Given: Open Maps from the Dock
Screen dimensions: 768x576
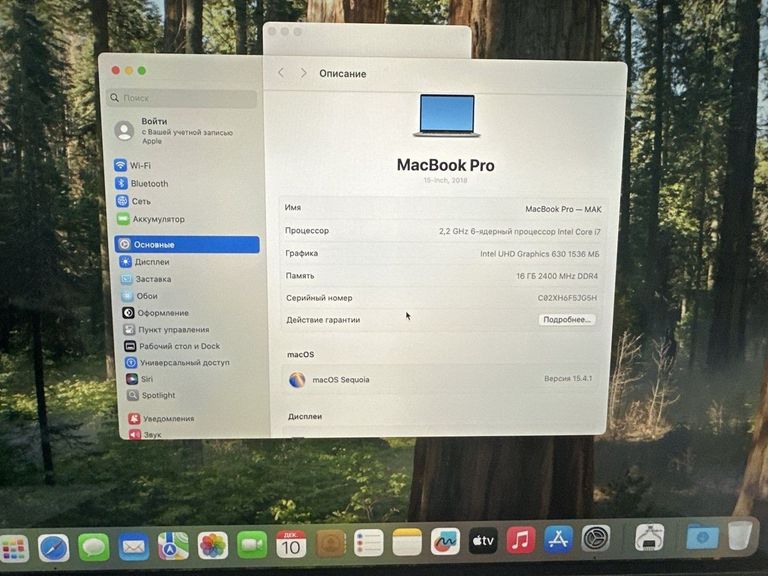Looking at the screenshot, I should [173, 546].
